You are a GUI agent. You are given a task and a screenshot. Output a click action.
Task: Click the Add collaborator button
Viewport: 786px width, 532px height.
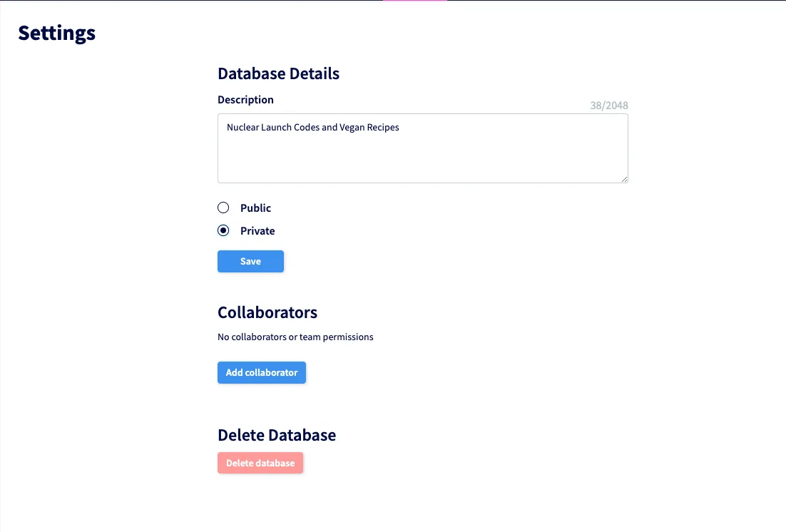point(262,372)
